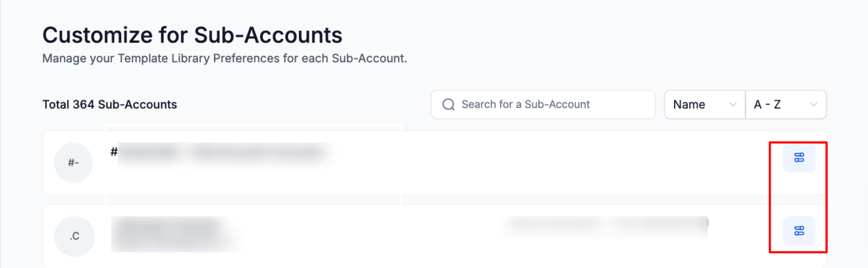Click the Template Library Preferences subtitle text

[224, 60]
